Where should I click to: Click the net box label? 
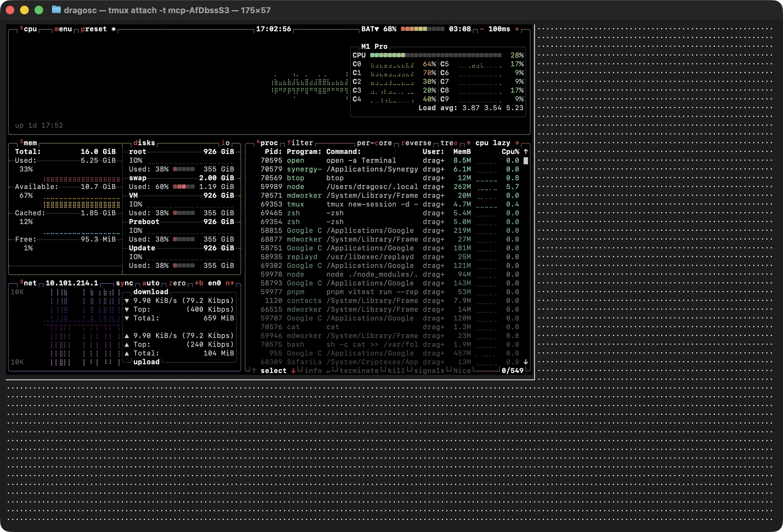(x=28, y=283)
